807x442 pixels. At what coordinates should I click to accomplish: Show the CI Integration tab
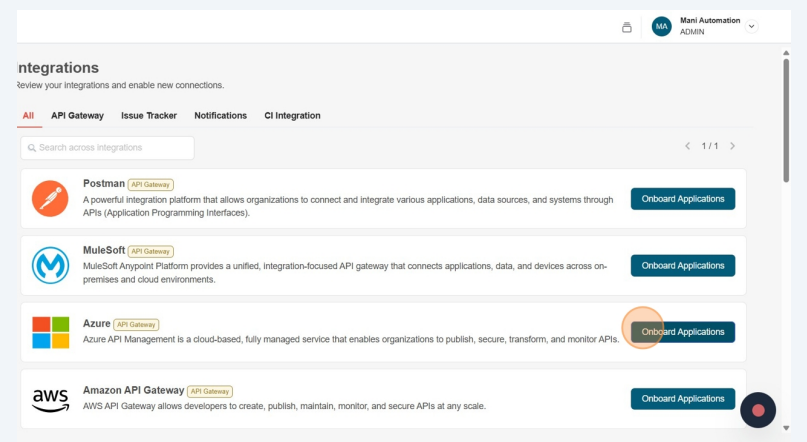point(292,116)
